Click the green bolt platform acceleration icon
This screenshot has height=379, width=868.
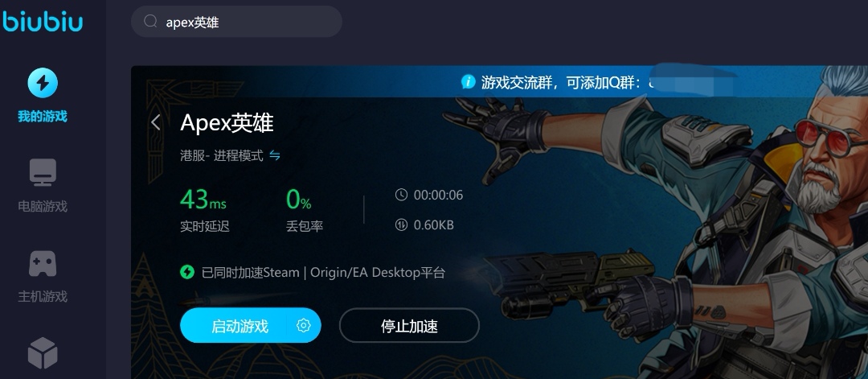[x=187, y=272]
